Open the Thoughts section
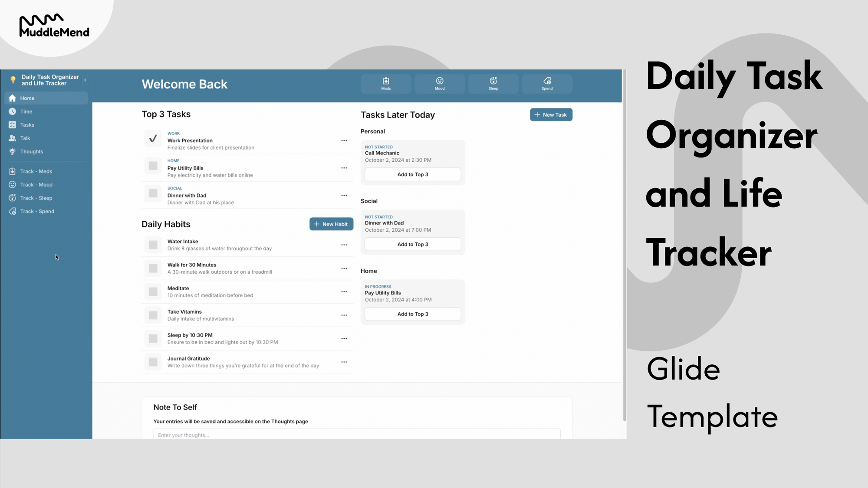 pos(31,151)
